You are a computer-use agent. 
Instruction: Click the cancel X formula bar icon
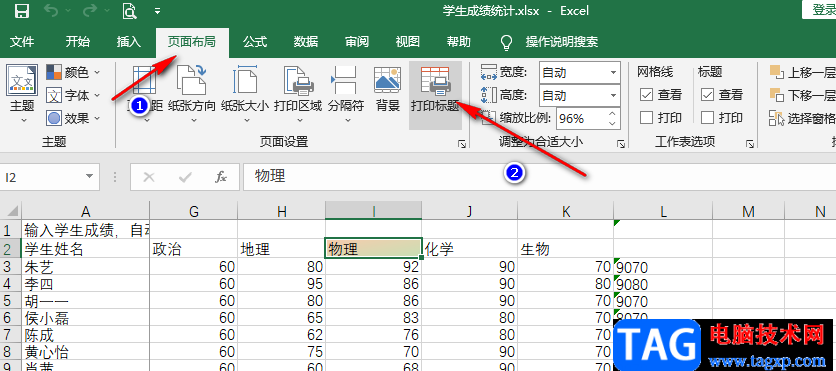coord(149,177)
